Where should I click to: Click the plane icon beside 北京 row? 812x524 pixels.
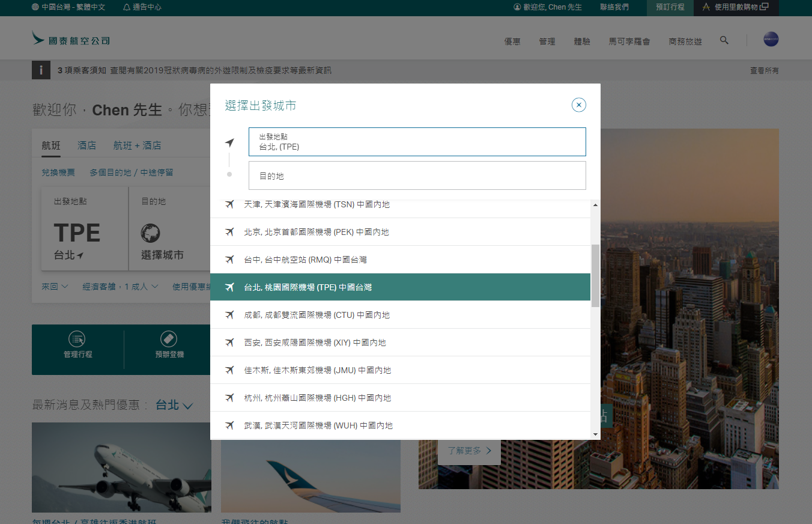pos(229,232)
